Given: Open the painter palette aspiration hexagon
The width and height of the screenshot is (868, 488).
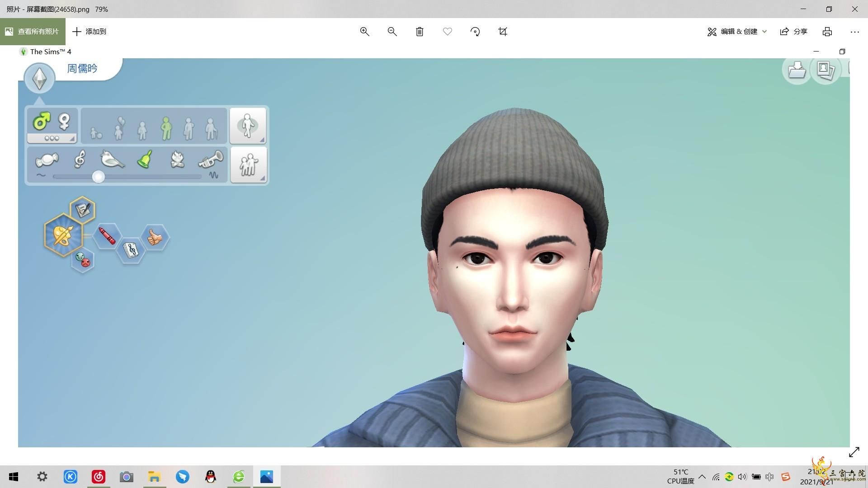Looking at the screenshot, I should [63, 235].
